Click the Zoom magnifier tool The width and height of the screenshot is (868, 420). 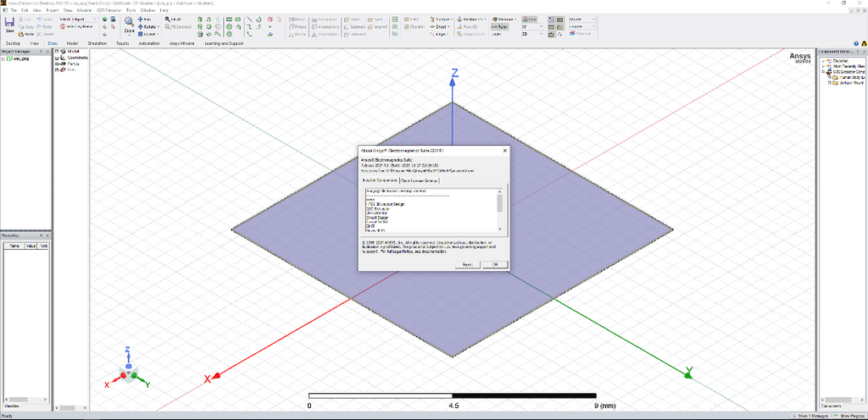click(129, 21)
